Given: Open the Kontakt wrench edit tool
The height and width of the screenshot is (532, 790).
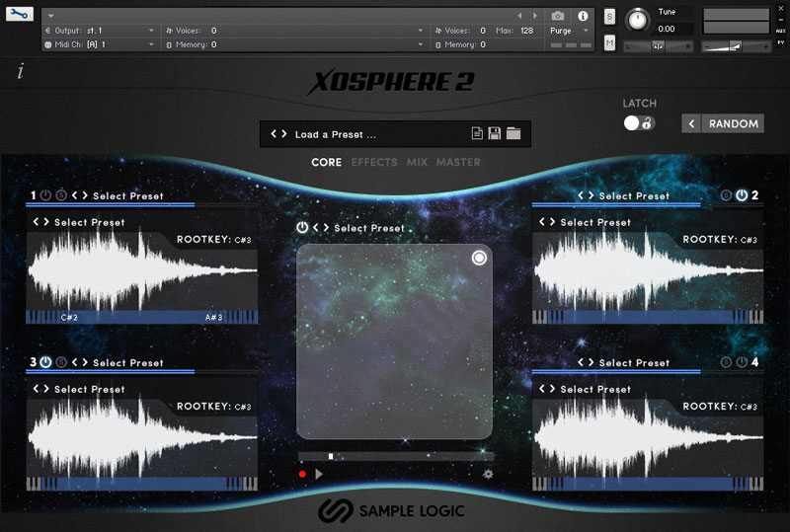Looking at the screenshot, I should coord(19,14).
